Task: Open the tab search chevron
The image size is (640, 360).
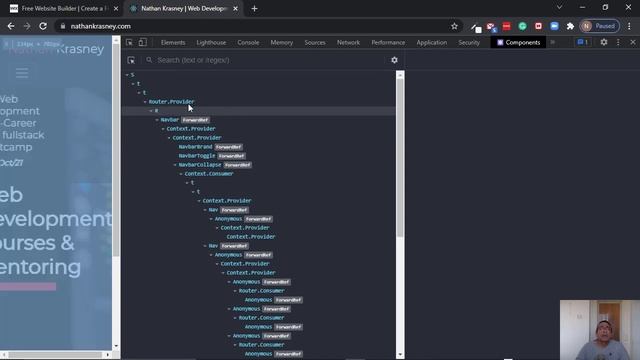Action: [x=559, y=7]
